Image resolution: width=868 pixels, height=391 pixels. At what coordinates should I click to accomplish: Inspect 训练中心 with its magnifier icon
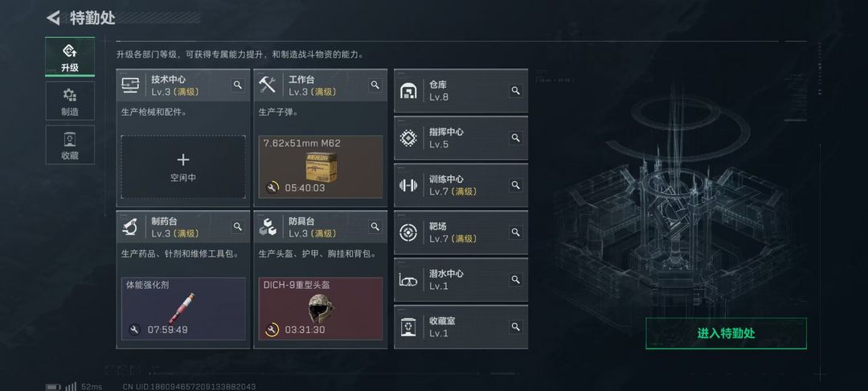pyautogui.click(x=516, y=185)
